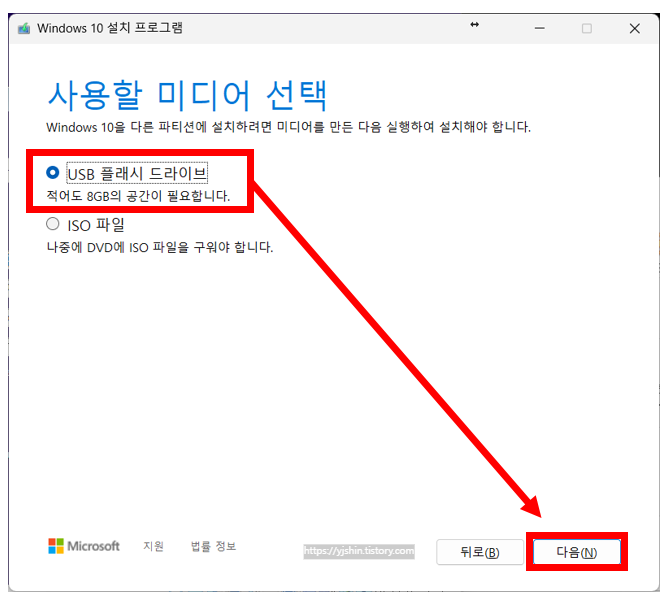Open the 지원 link

coord(153,546)
